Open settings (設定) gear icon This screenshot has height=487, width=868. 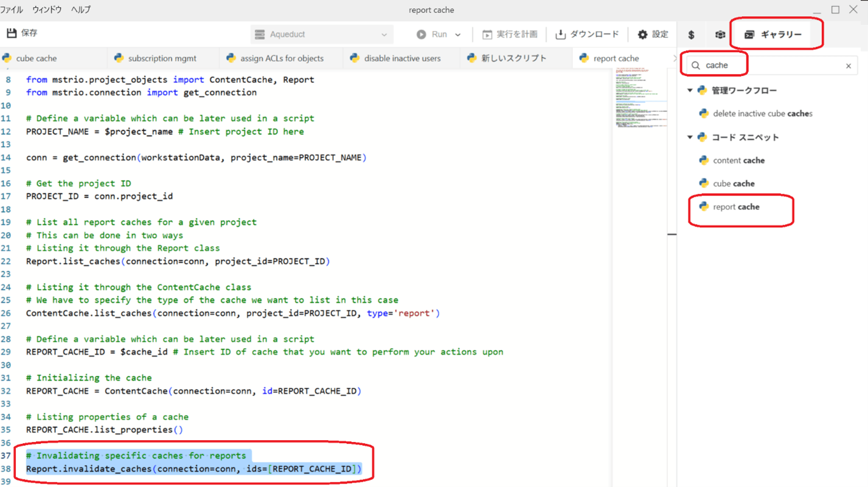pos(652,35)
